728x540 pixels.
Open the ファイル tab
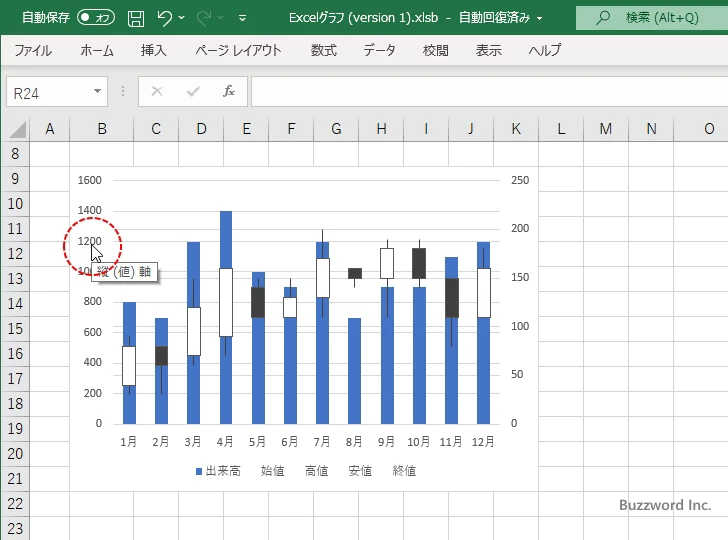33,50
